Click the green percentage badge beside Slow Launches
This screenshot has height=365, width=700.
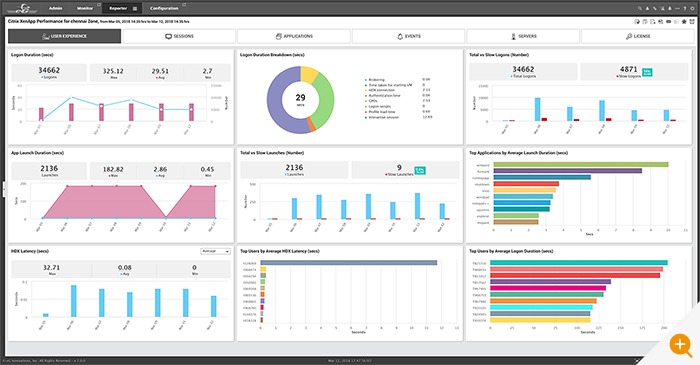420,170
